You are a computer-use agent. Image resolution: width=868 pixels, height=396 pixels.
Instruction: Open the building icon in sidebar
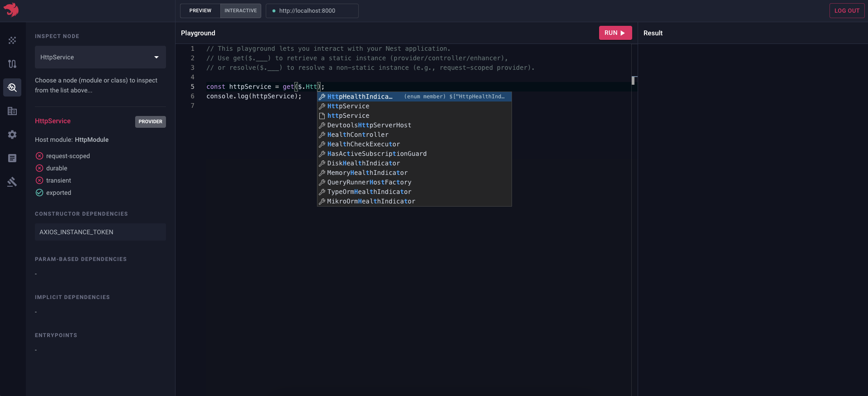click(x=12, y=111)
